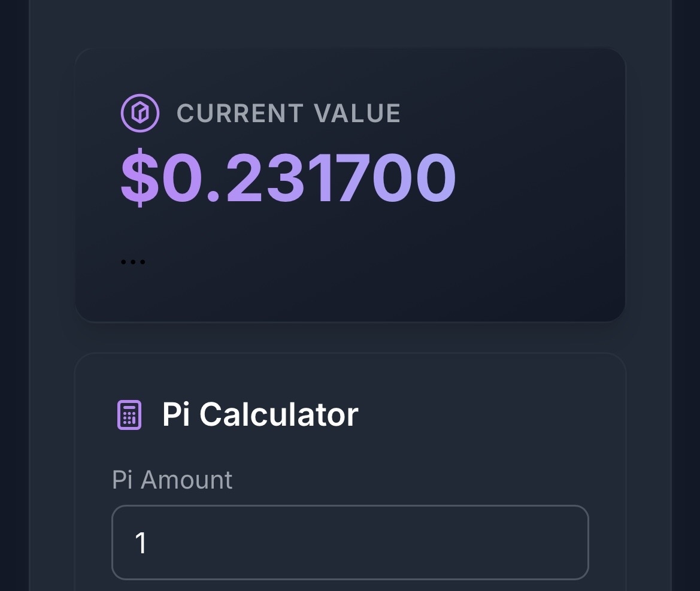The width and height of the screenshot is (700, 591).
Task: Click the dollar sign in the price
Action: click(140, 178)
